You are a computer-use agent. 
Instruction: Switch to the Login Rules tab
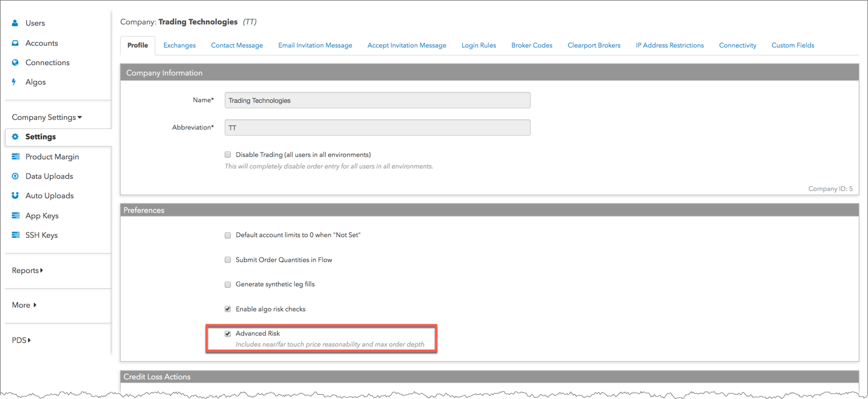click(478, 46)
